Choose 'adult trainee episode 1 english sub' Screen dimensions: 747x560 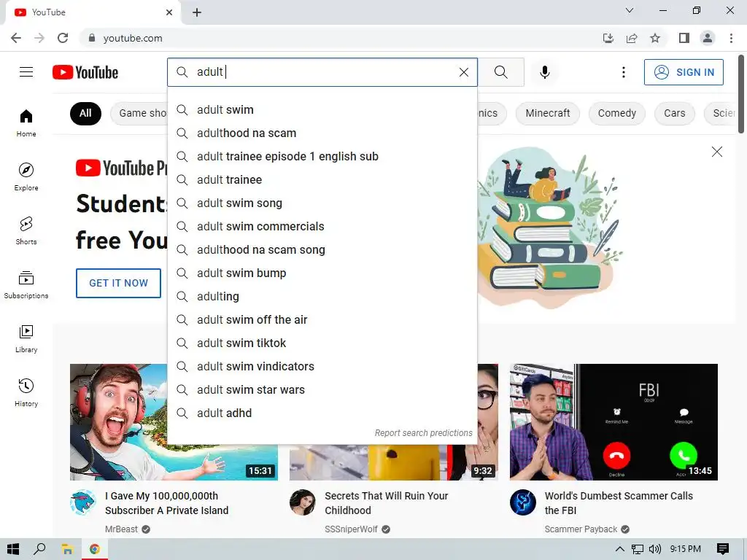[322, 156]
